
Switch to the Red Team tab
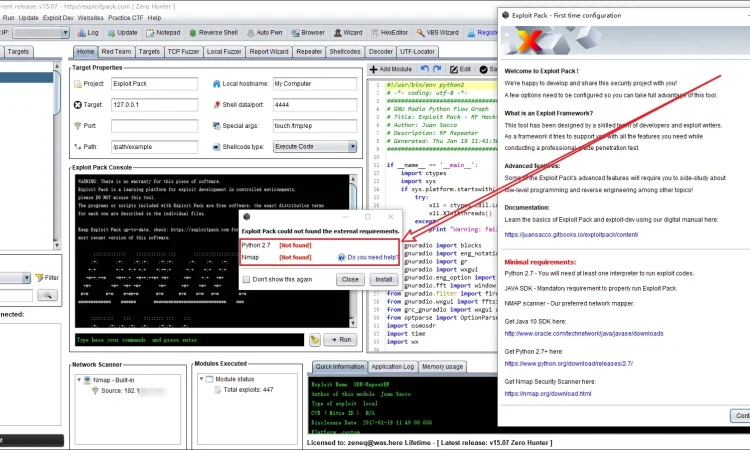(116, 52)
